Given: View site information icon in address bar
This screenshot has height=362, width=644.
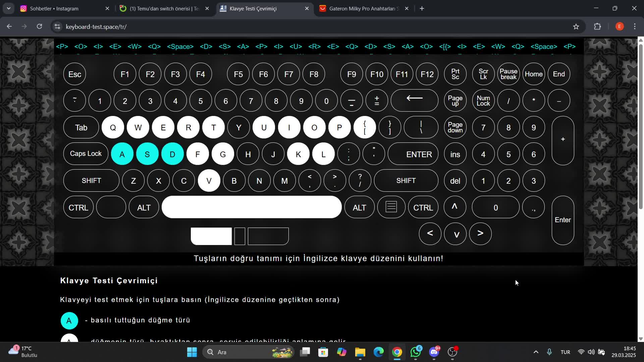Looking at the screenshot, I should pyautogui.click(x=57, y=26).
